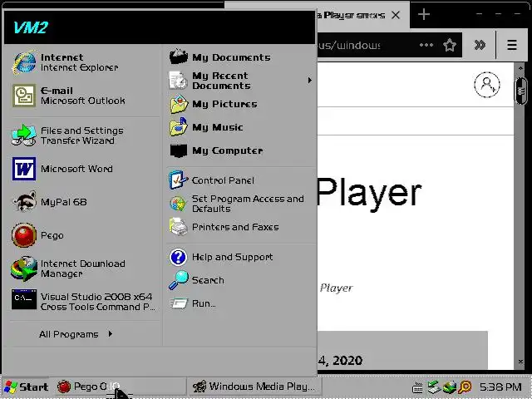Expand All Programs arrow
Image resolution: width=532 pixels, height=399 pixels.
[111, 334]
